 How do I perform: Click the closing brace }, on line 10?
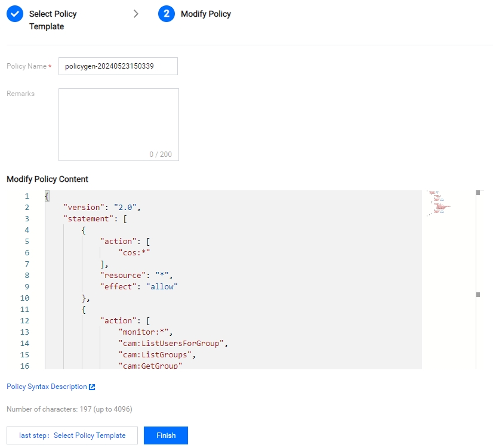coord(86,298)
